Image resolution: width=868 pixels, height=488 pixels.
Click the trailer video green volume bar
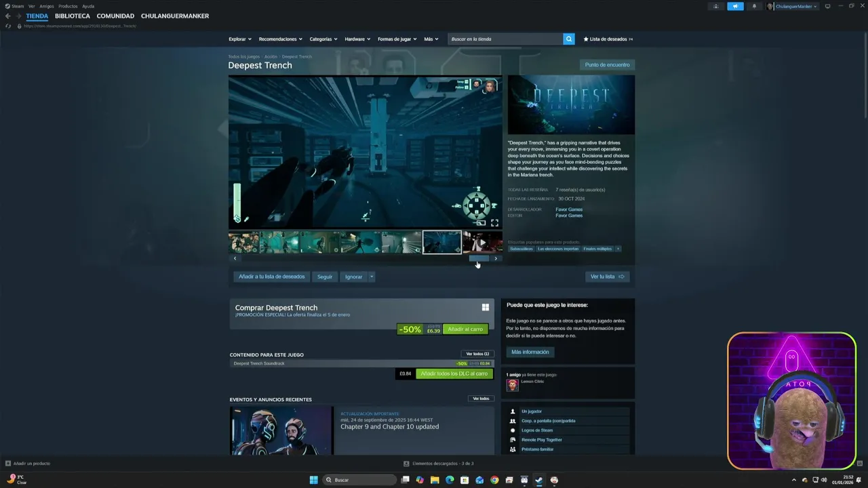(x=237, y=203)
